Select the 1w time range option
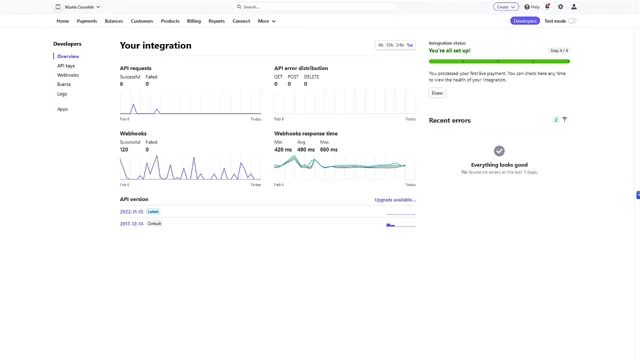Image resolution: width=640 pixels, height=360 pixels. tap(410, 45)
